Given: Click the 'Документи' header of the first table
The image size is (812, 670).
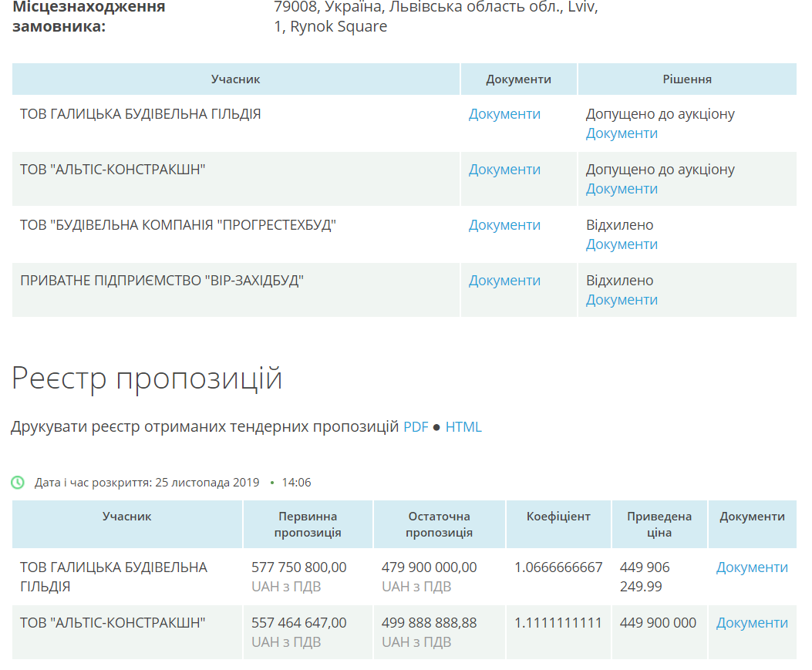Looking at the screenshot, I should (x=518, y=79).
